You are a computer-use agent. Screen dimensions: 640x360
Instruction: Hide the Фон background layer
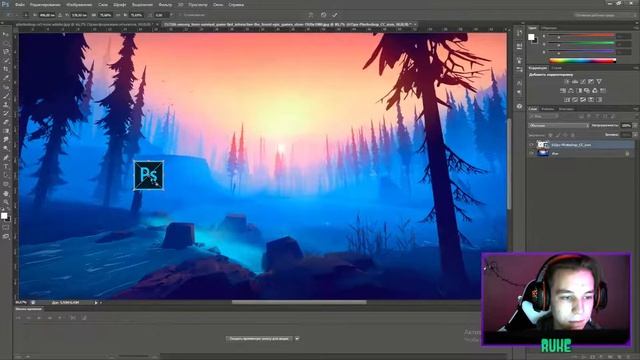click(x=531, y=153)
